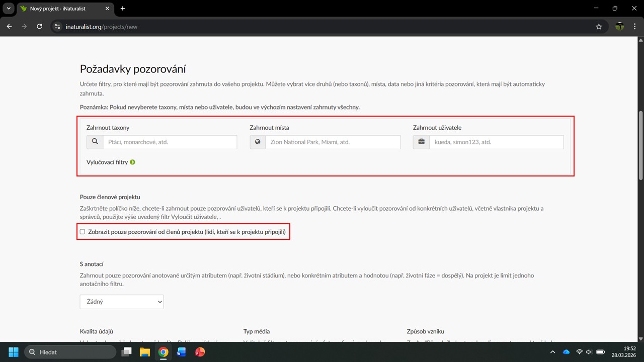Viewport: 644px width, 362px height.
Task: Expand the Vylučovací filtry section
Action: (107, 162)
